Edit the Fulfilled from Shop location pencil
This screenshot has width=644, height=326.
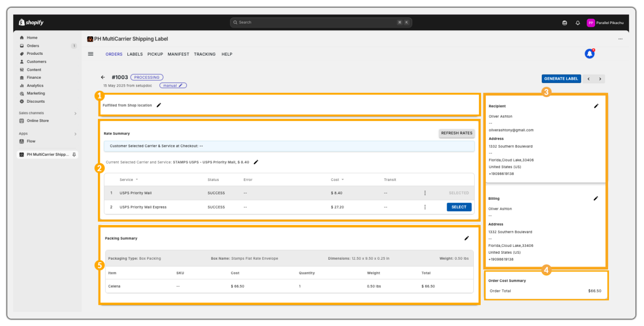coord(159,105)
